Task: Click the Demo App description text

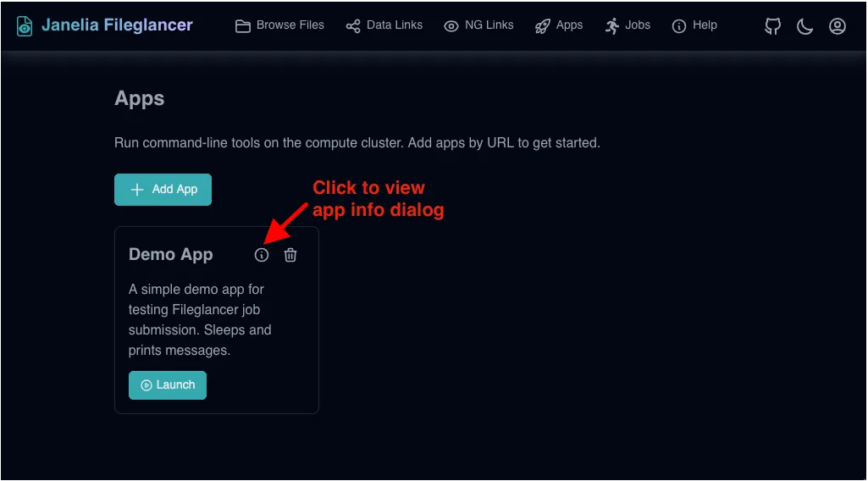Action: [200, 320]
